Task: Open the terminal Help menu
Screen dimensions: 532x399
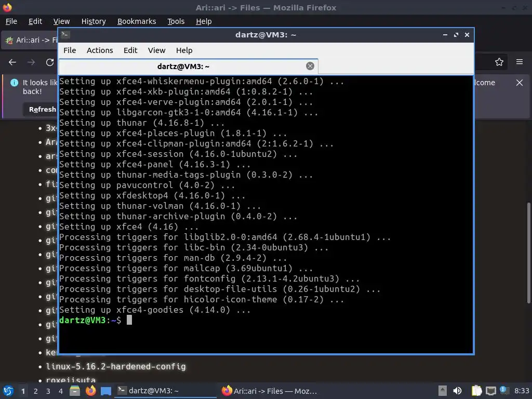Action: (x=184, y=50)
